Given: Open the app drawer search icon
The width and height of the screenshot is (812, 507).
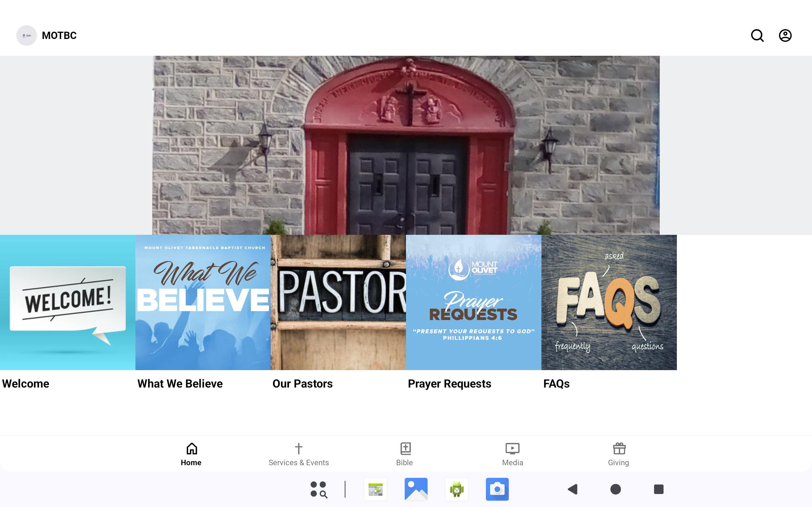Looking at the screenshot, I should tap(318, 489).
